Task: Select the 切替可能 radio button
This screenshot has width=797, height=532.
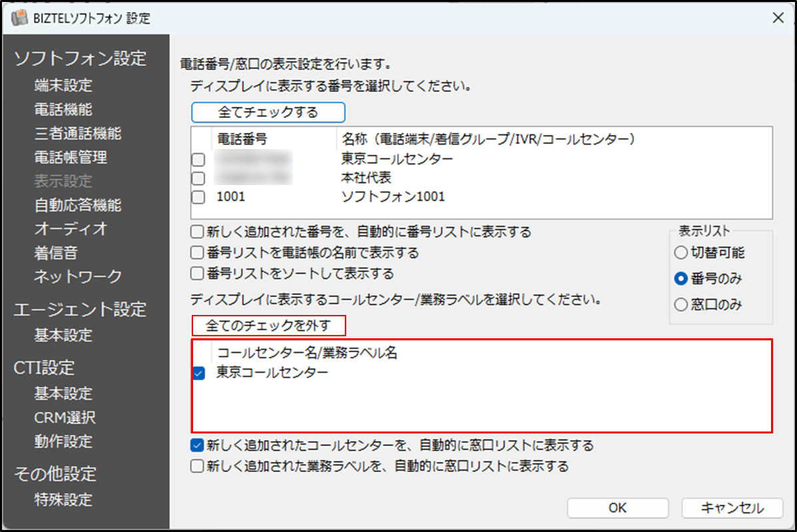Action: point(680,252)
